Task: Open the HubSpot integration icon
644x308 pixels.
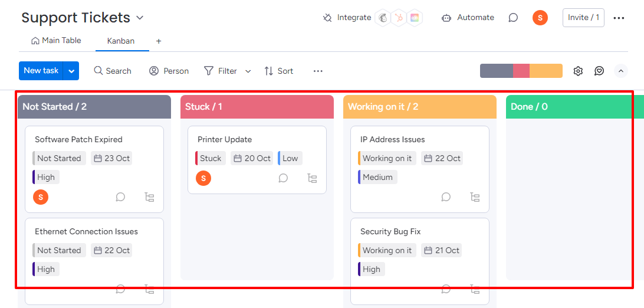Action: 399,18
